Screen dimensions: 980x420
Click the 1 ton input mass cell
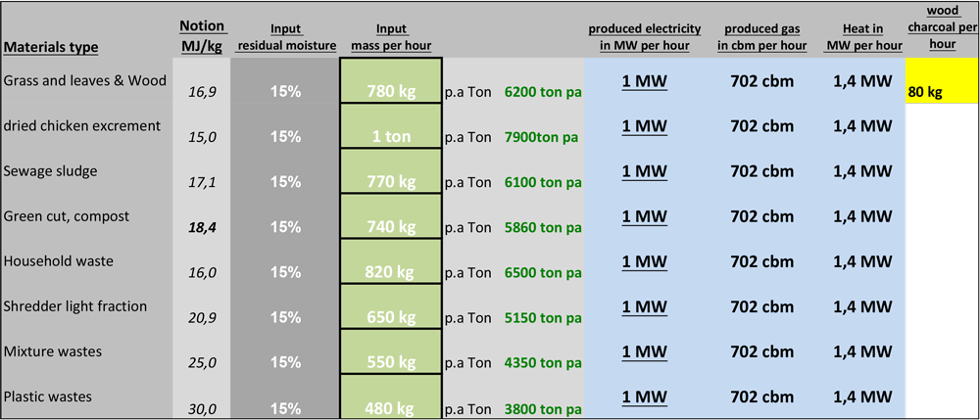(391, 137)
